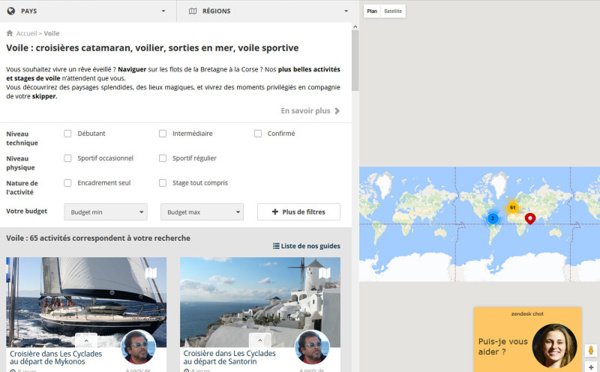Open the Budget max dropdown

(x=202, y=212)
